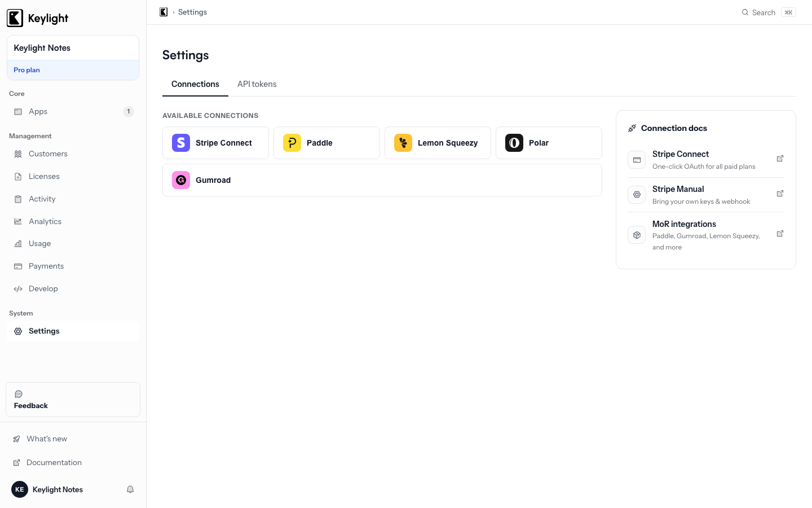Image resolution: width=812 pixels, height=508 pixels.
Task: Open Stripe Manual documentation link
Action: coord(706,195)
